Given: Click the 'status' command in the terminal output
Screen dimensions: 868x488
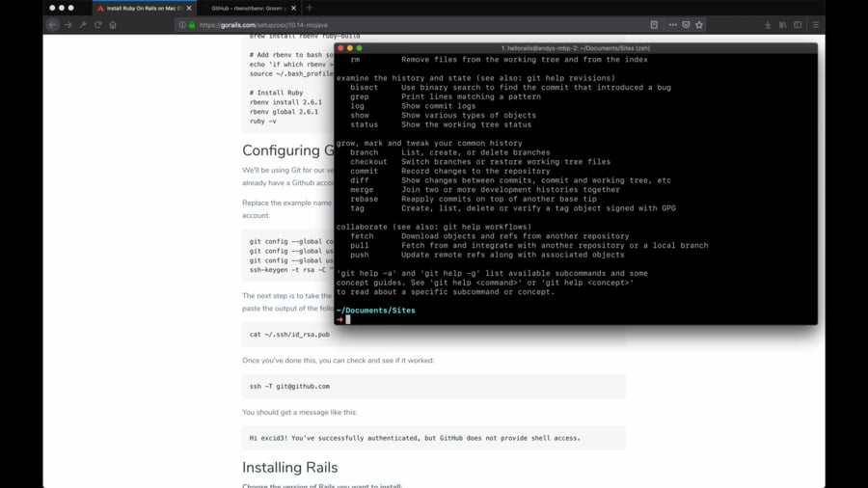Looking at the screenshot, I should tap(364, 125).
